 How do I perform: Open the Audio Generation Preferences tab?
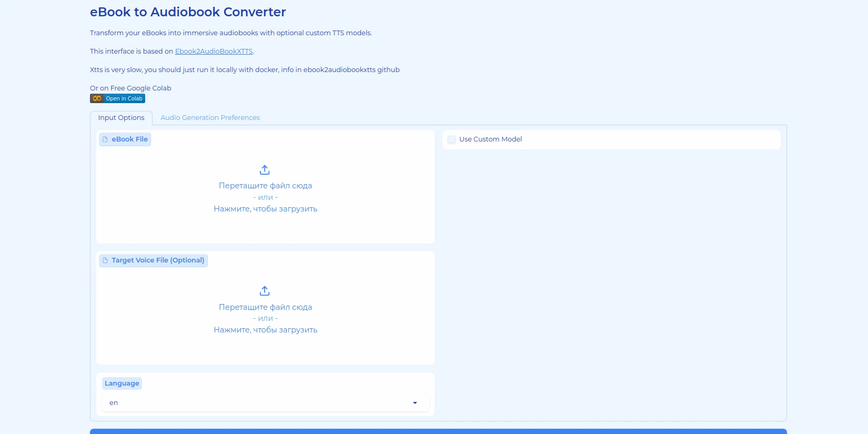[210, 118]
